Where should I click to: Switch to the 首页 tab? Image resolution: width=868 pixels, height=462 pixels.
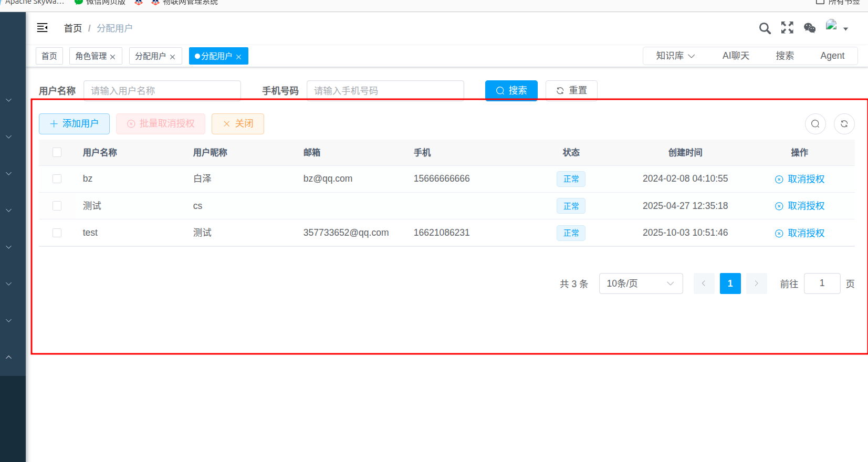(x=49, y=56)
